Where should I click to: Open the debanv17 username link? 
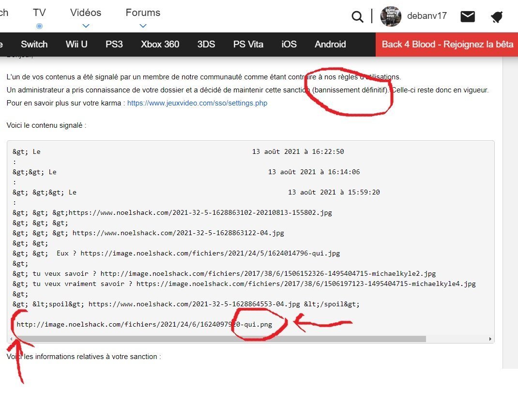pyautogui.click(x=427, y=16)
